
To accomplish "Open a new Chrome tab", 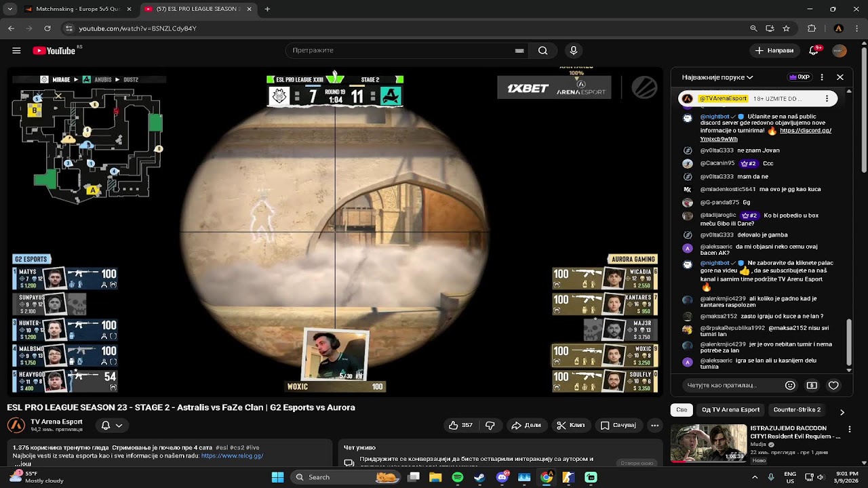I will pos(267,9).
